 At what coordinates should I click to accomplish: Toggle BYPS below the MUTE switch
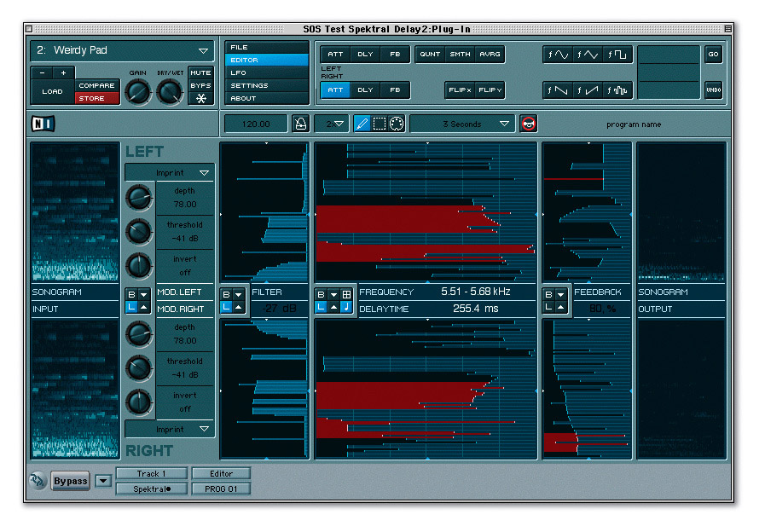pyautogui.click(x=200, y=84)
